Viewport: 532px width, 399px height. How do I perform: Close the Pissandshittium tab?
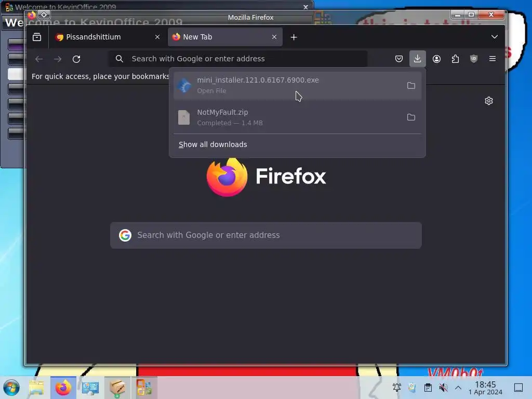coord(157,37)
